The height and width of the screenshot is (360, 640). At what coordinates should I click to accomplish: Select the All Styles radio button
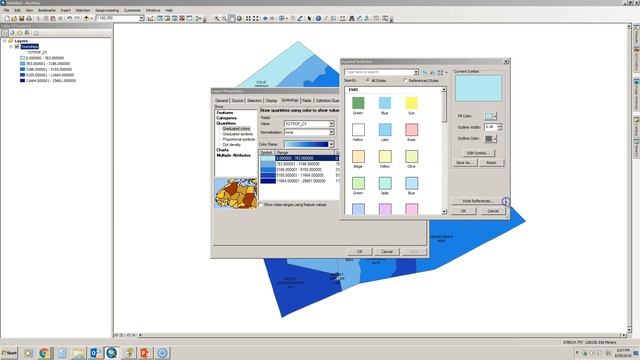click(368, 80)
